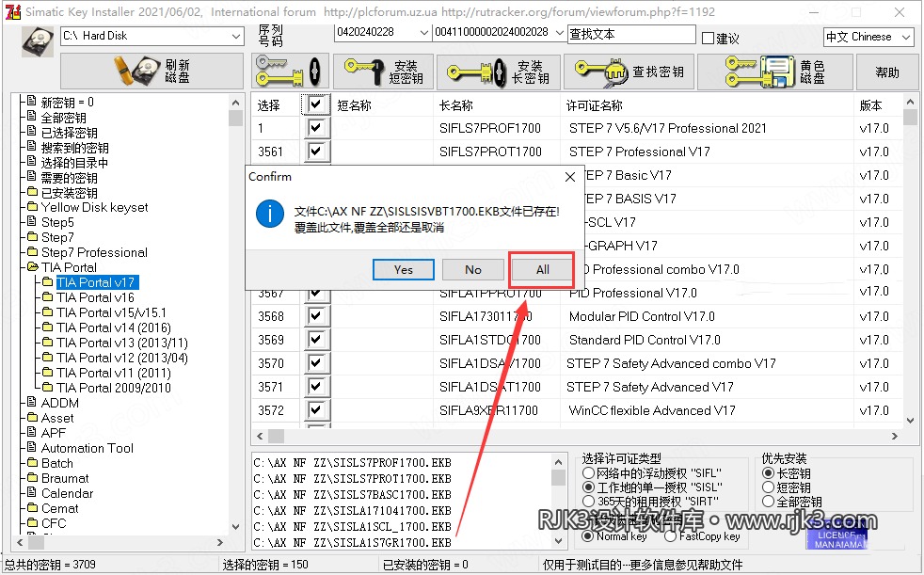This screenshot has width=924, height=575.
Task: Select the 全部密钥 priority radio button
Action: click(768, 502)
